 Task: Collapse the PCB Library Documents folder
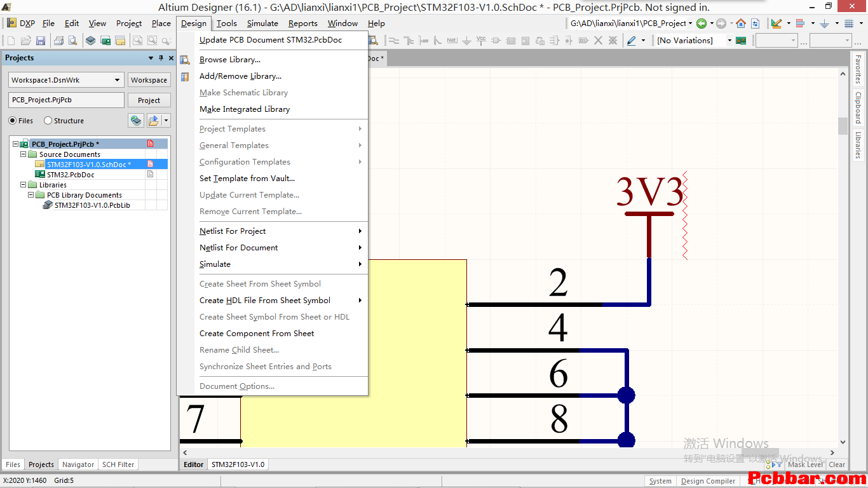31,195
